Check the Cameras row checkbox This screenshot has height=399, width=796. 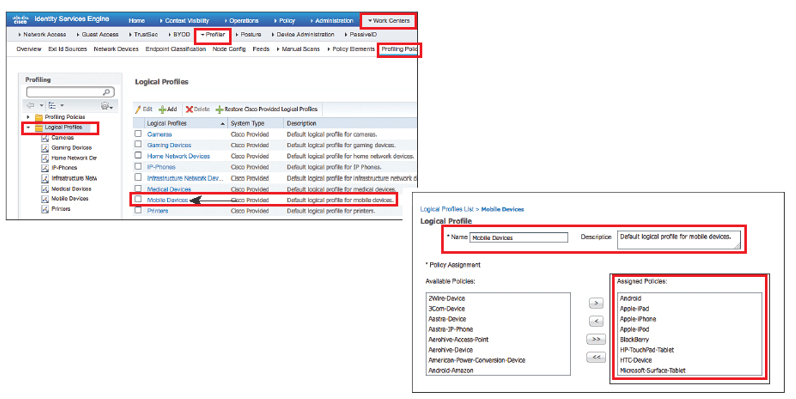click(x=138, y=134)
